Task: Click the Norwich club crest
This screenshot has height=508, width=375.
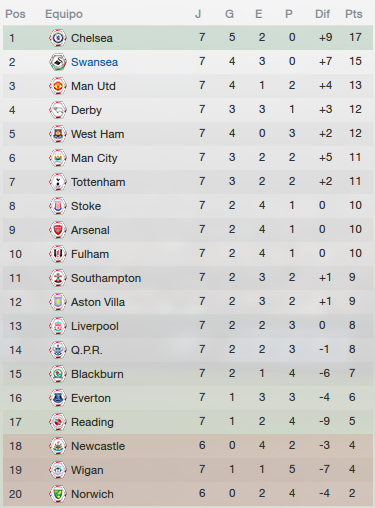Action: point(58,494)
